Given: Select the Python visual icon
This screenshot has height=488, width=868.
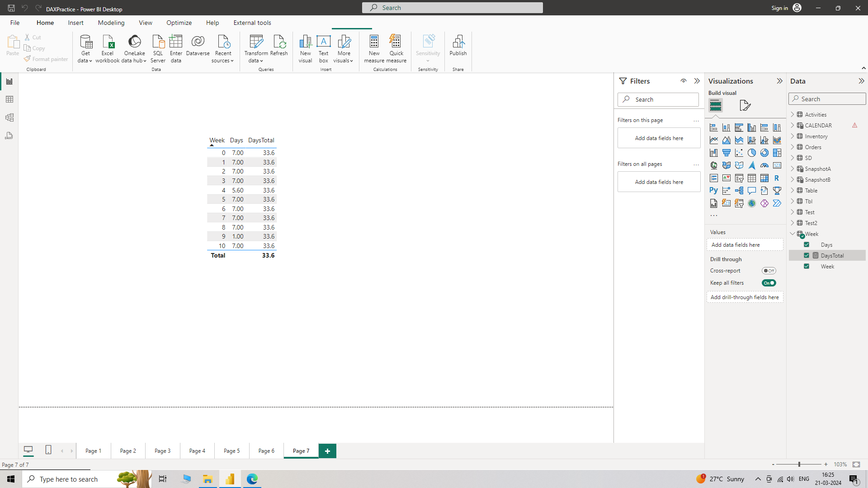Looking at the screenshot, I should (713, 191).
